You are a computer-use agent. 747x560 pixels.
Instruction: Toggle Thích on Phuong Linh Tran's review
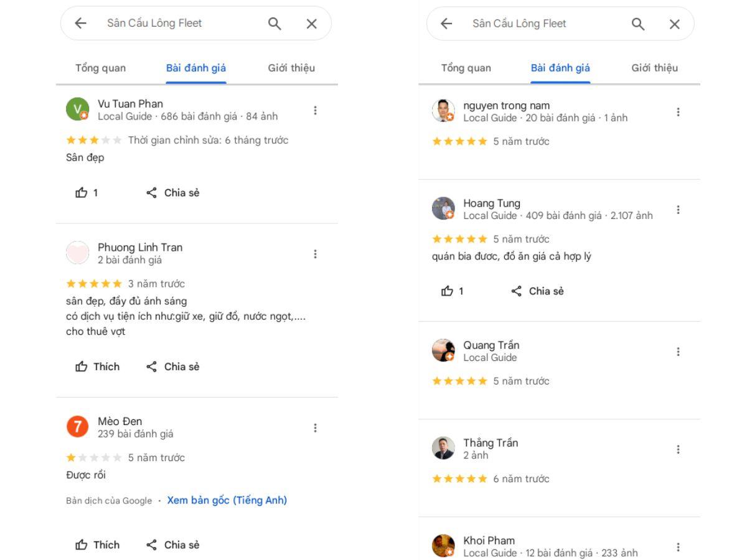[97, 366]
